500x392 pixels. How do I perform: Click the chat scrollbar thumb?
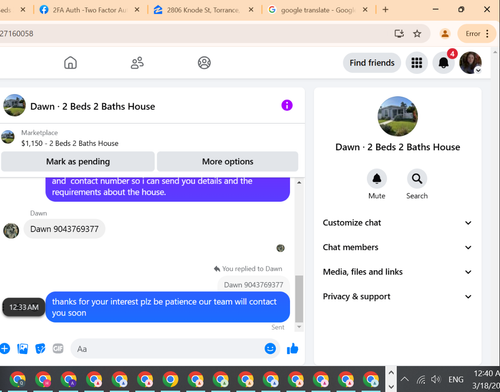click(x=299, y=299)
